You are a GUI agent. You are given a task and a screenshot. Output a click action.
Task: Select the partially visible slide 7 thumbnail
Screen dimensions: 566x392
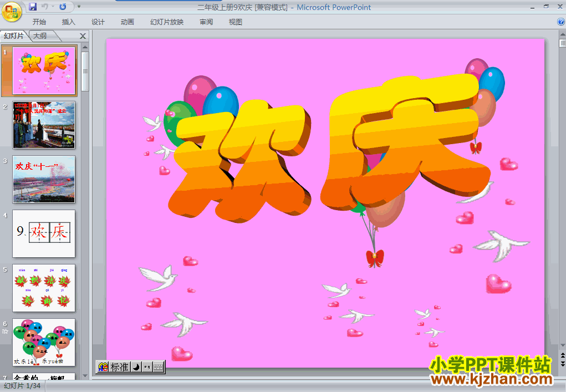coord(44,376)
